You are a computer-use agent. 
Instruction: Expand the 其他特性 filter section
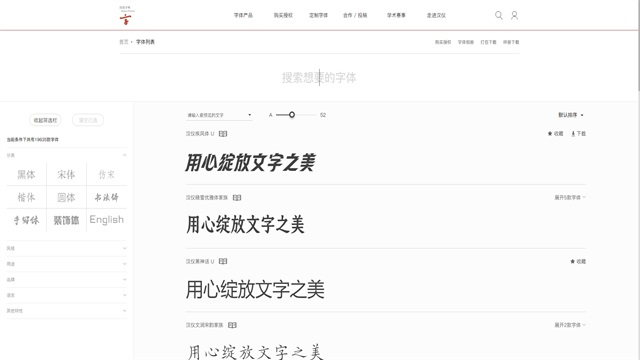click(67, 311)
